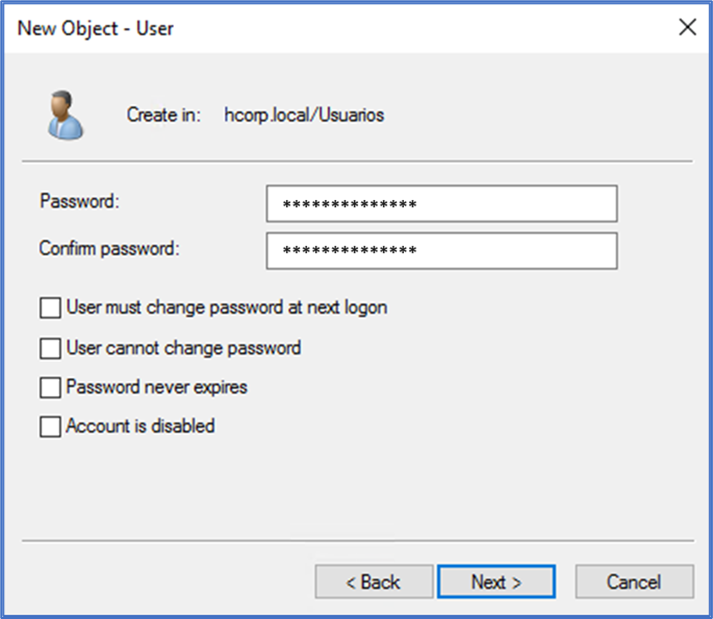Screen dimensions: 713x619
Task: Click the "User must change password at next logon" text
Action: point(227,307)
